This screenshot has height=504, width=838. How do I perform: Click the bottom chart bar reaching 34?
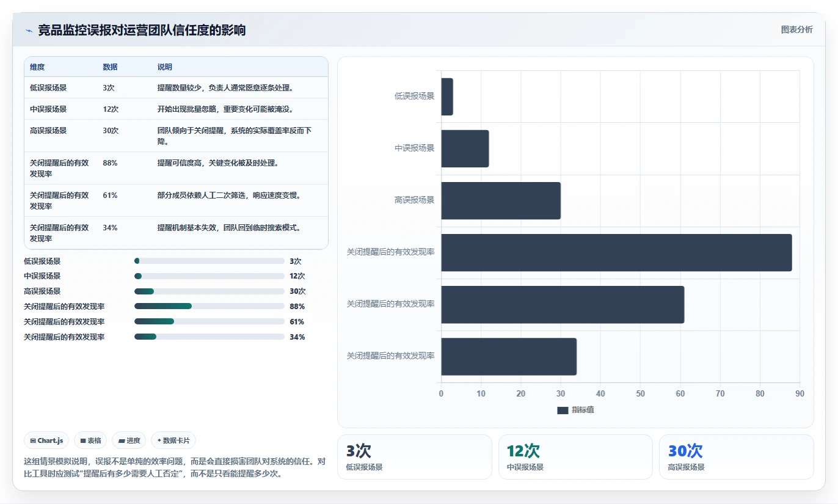point(509,356)
